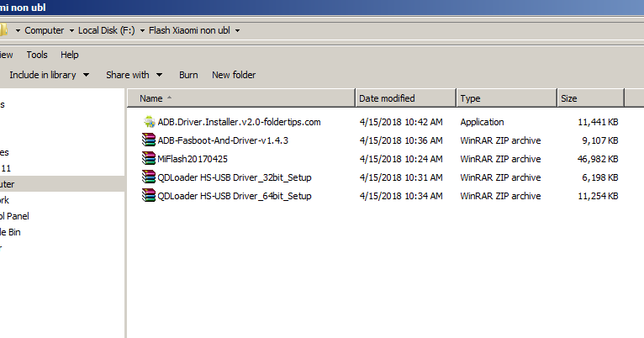Click date 4/15/2018 10:31 AM
Screen dimensions: 644x338
(401, 177)
